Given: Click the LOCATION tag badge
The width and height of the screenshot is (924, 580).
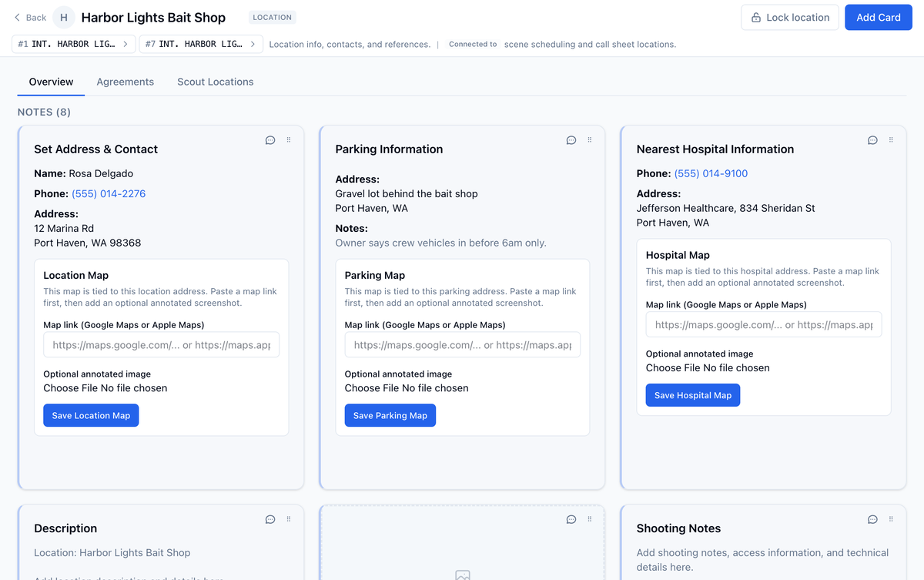Looking at the screenshot, I should 273,17.
